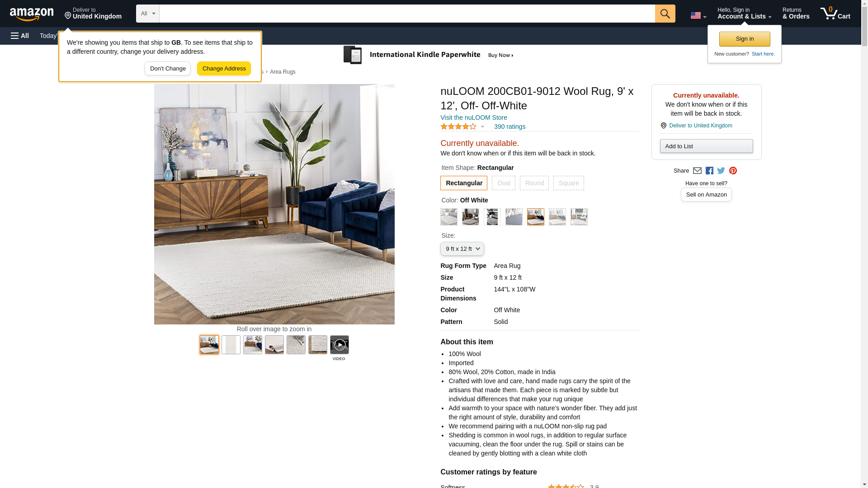The image size is (868, 488).
Task: Share via the Twitter icon
Action: coord(721,171)
